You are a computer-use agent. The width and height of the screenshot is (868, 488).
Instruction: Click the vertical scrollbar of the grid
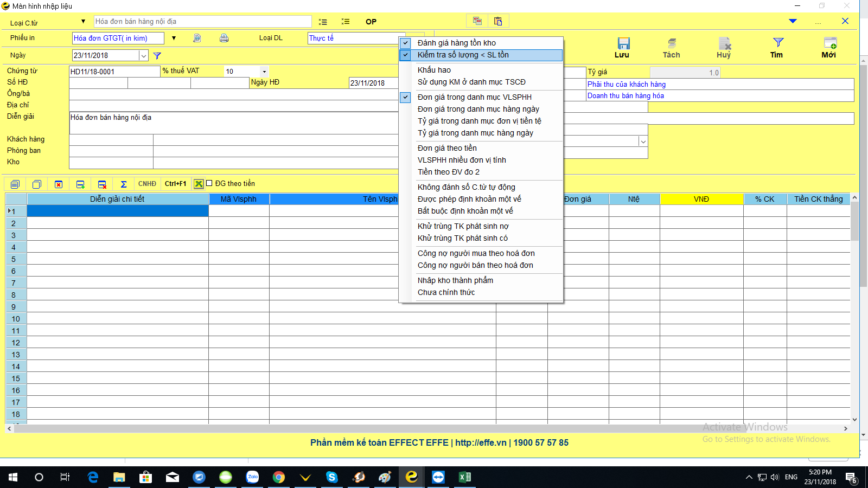[x=854, y=309]
